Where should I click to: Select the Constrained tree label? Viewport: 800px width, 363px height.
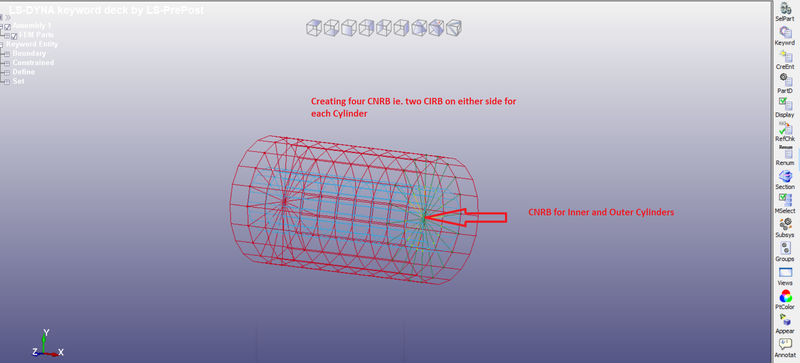tap(33, 62)
